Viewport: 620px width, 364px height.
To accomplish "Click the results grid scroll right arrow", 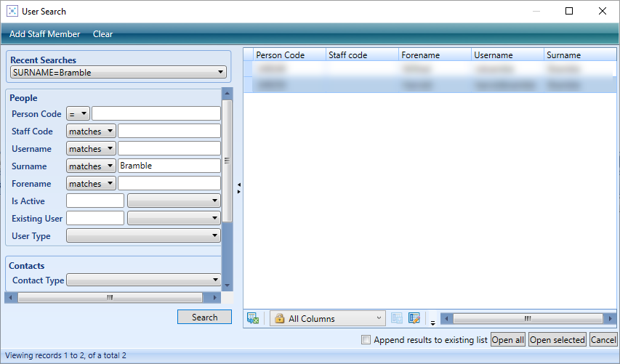I will 610,318.
